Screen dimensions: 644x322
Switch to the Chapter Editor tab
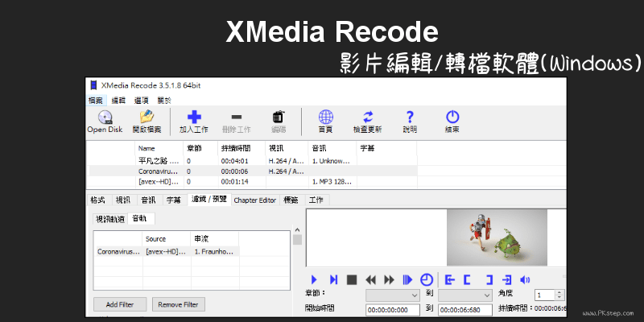point(255,200)
